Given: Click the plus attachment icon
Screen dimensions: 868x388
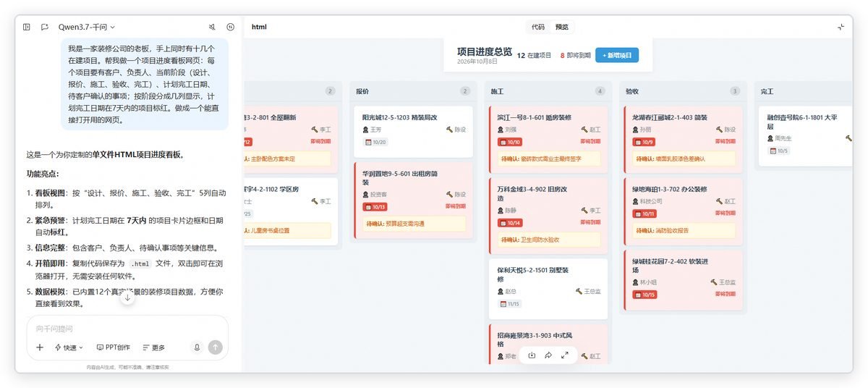Looking at the screenshot, I should tap(40, 347).
